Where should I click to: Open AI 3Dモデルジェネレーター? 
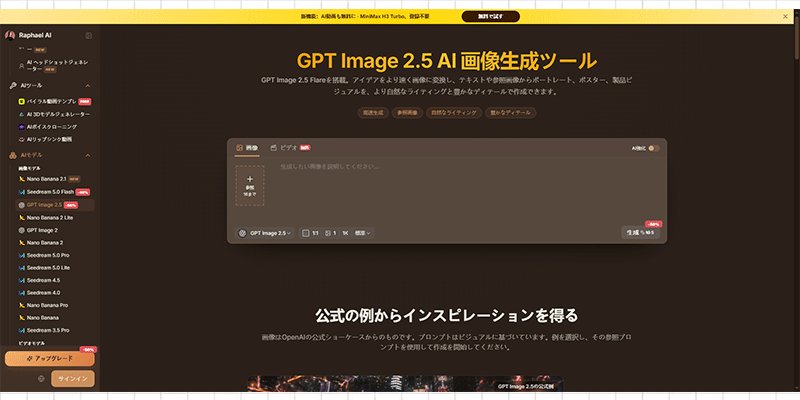tap(55, 114)
